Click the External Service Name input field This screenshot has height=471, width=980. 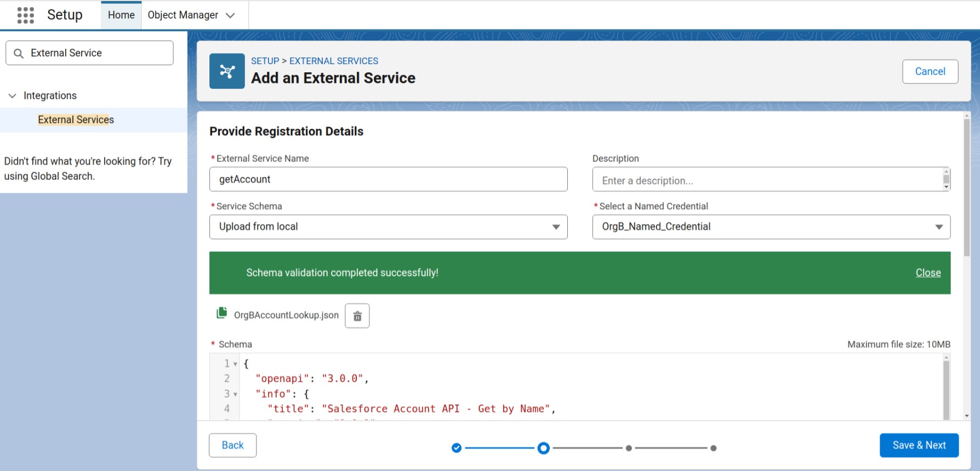pyautogui.click(x=388, y=180)
